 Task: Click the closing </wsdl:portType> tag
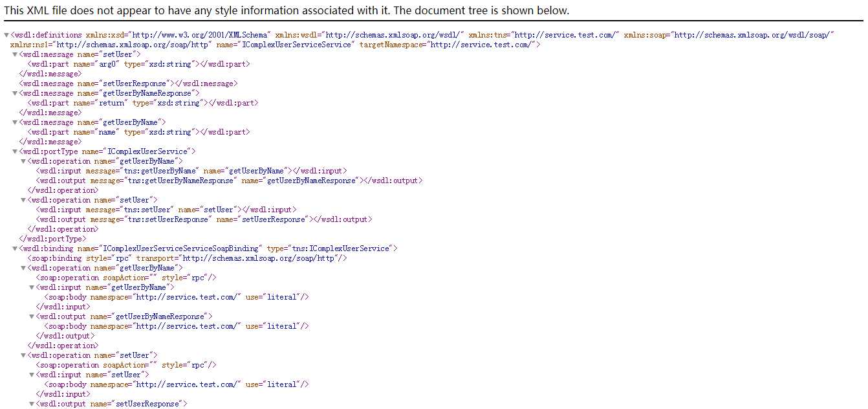pyautogui.click(x=52, y=239)
